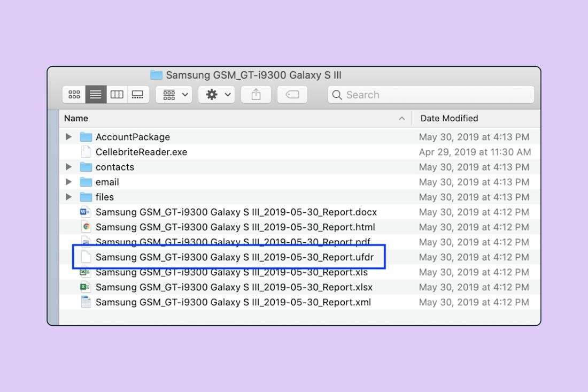This screenshot has height=392, width=588.
Task: Click the Excel icon of Report.xls
Action: (x=85, y=272)
